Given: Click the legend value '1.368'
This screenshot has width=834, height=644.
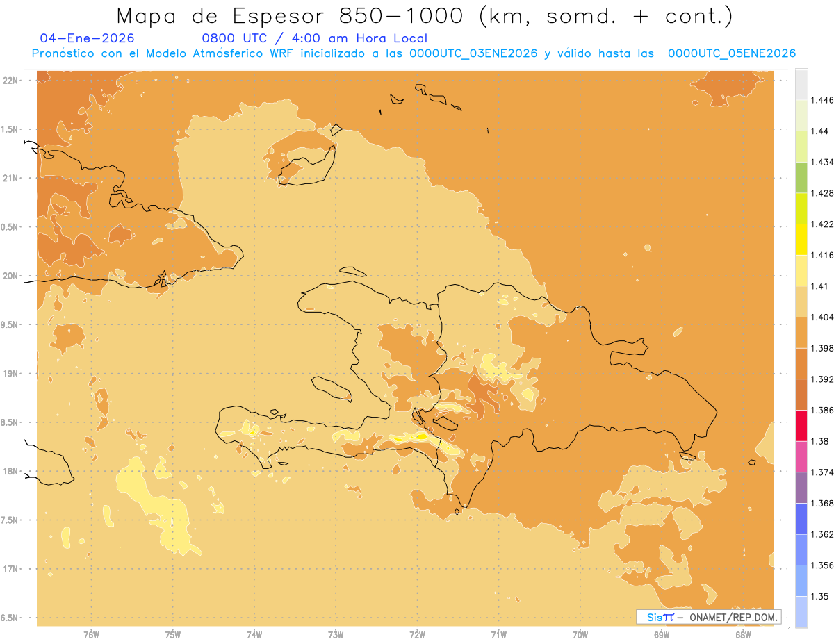Looking at the screenshot, I should pyautogui.click(x=821, y=503).
